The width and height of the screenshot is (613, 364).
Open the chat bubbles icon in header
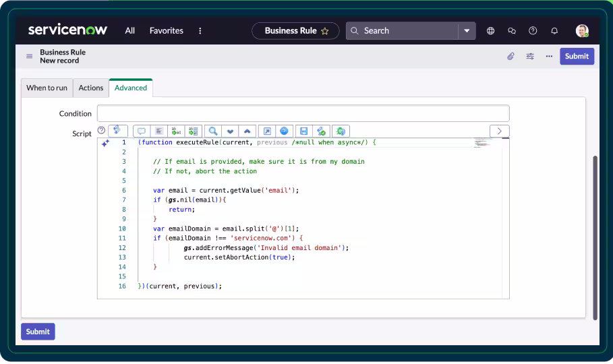pyautogui.click(x=512, y=31)
